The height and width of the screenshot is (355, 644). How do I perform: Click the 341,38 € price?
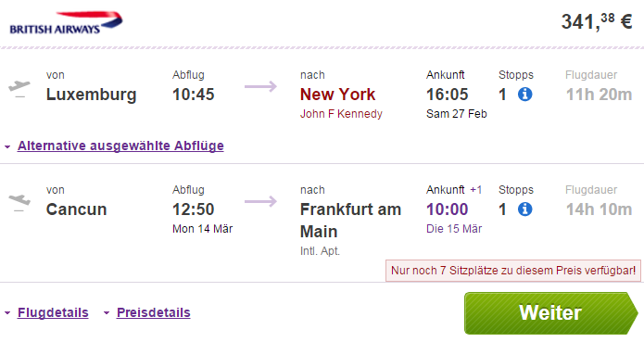click(597, 21)
